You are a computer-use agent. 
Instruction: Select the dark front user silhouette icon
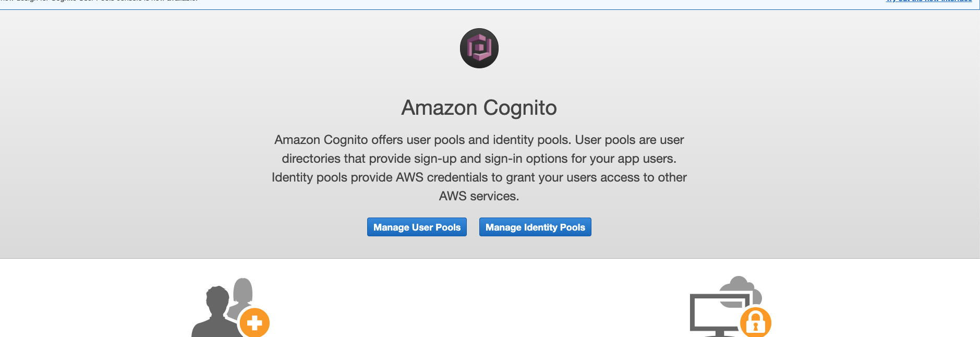click(x=211, y=312)
